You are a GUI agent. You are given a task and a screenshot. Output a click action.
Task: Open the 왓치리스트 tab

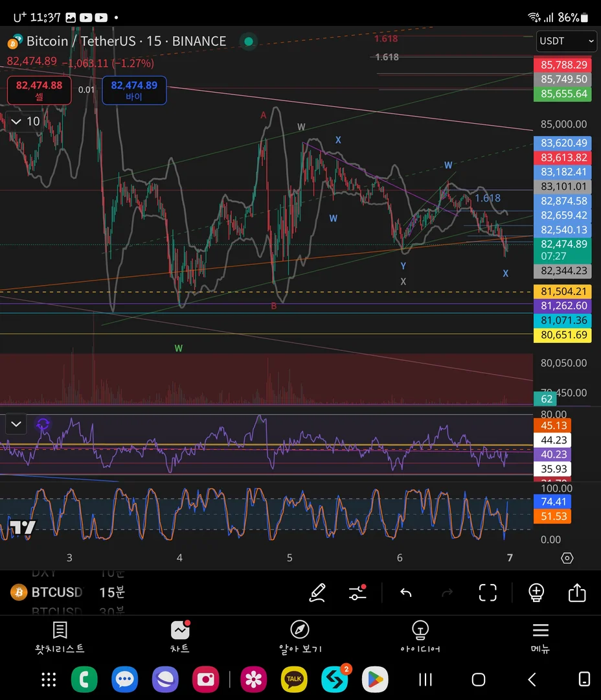tap(60, 637)
